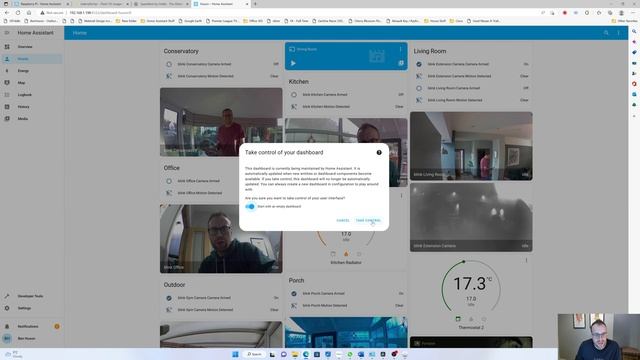Toggle Blink Porch Camera Armed

(x=346, y=293)
